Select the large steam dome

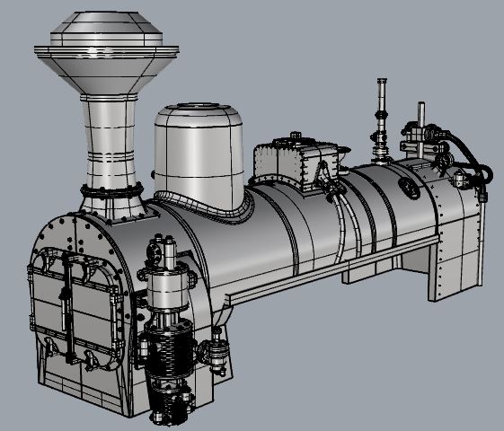[199, 154]
